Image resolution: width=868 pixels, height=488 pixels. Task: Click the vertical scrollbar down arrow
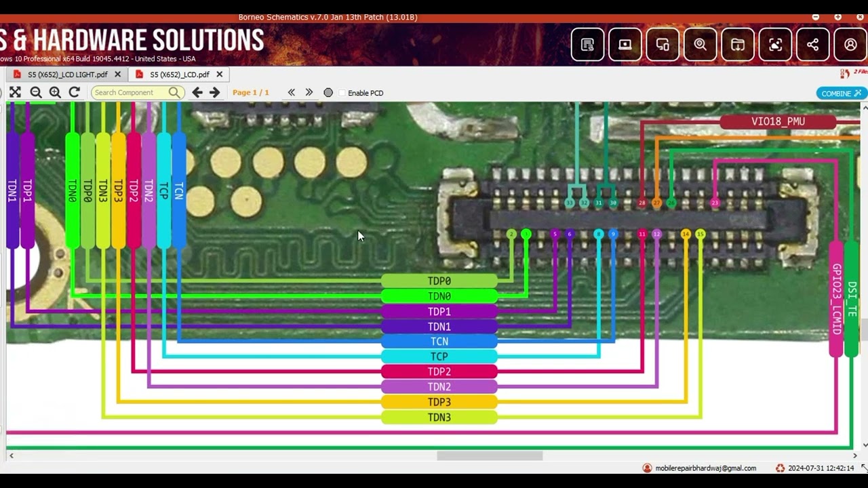pyautogui.click(x=864, y=445)
